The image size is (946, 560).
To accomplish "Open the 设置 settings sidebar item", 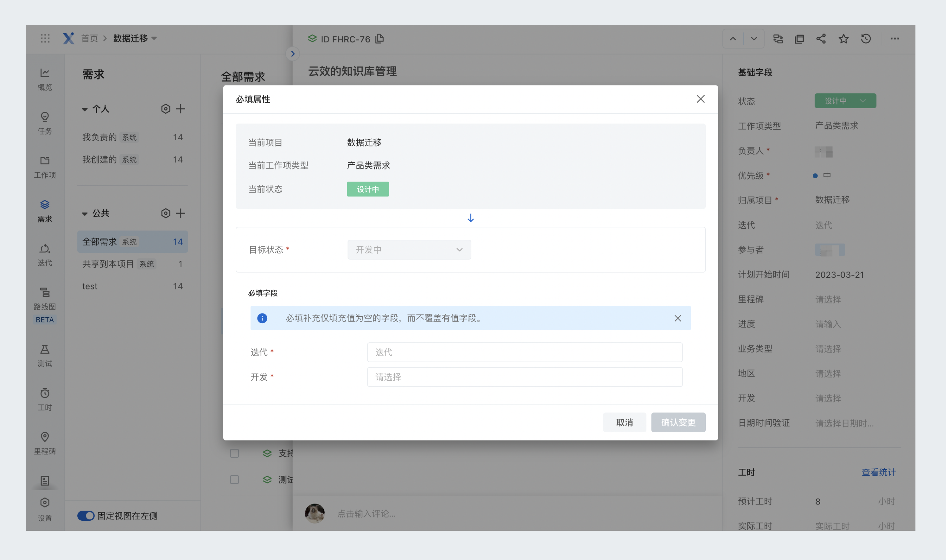I will [45, 509].
